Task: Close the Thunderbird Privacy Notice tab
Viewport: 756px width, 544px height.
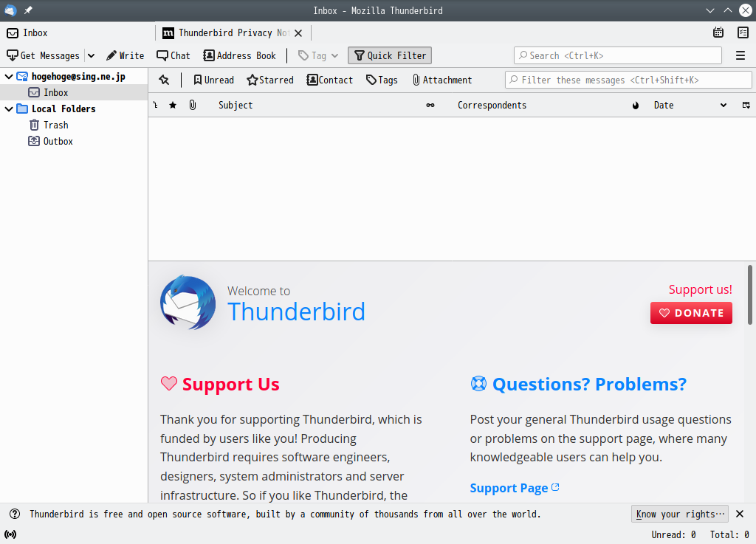Action: click(x=298, y=32)
